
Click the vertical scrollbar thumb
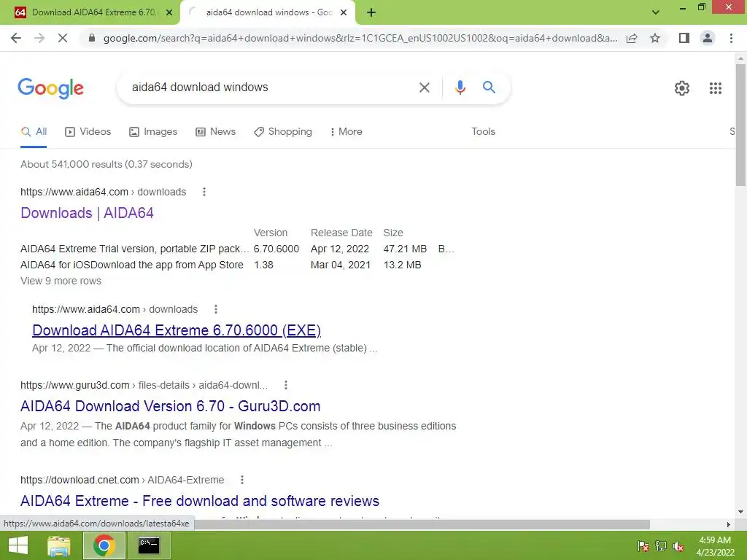[740, 125]
